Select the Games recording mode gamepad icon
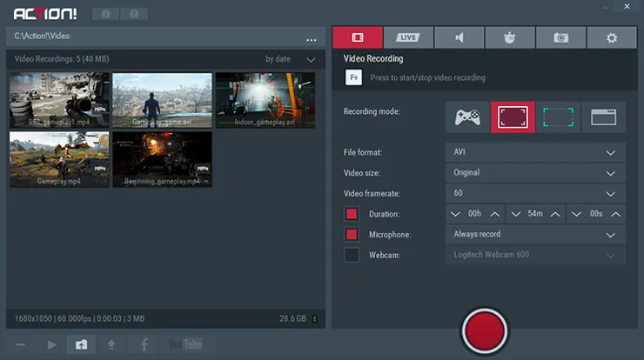 [467, 117]
